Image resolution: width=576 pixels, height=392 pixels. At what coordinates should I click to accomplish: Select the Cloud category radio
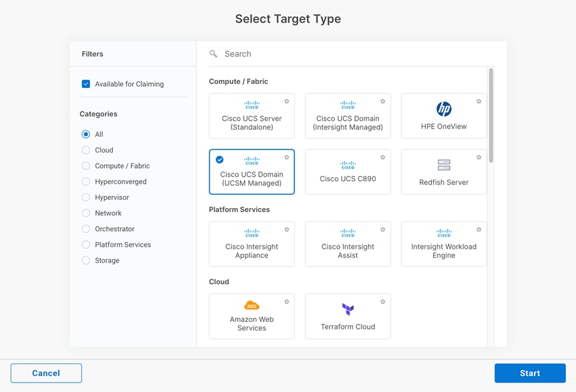pyautogui.click(x=86, y=150)
